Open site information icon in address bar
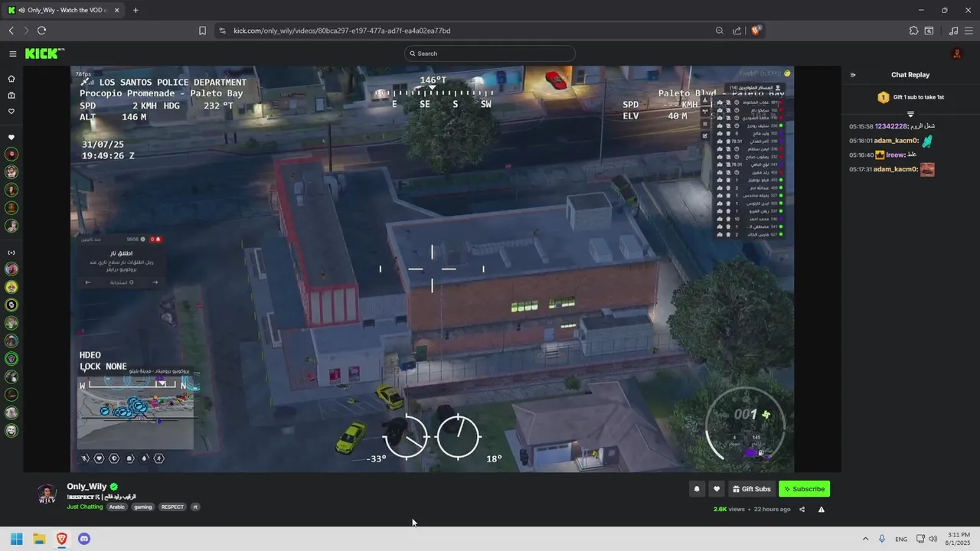This screenshot has width=980, height=551. click(x=222, y=31)
